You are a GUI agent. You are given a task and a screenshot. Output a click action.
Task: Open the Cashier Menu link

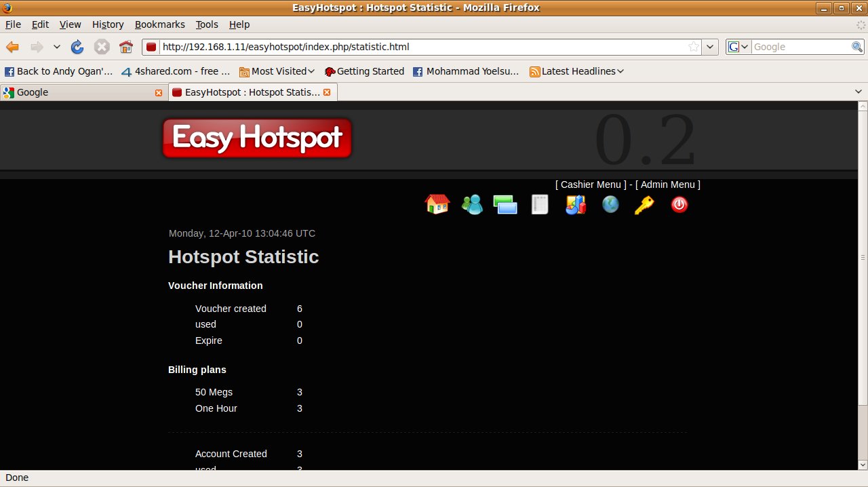591,184
